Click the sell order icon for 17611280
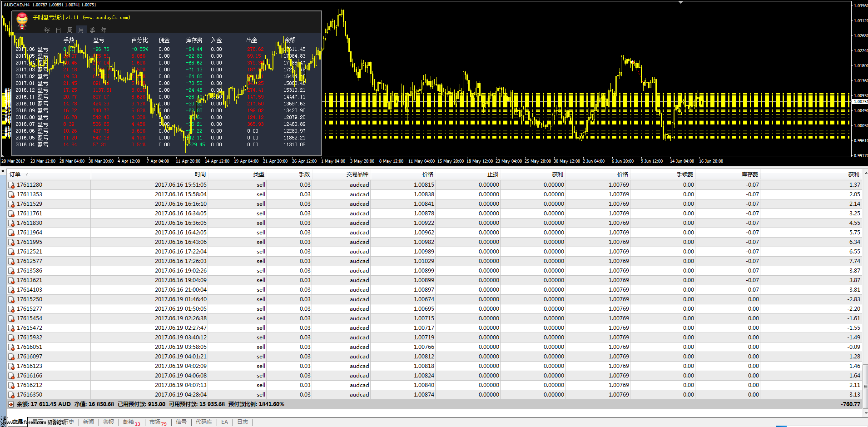 coord(11,185)
